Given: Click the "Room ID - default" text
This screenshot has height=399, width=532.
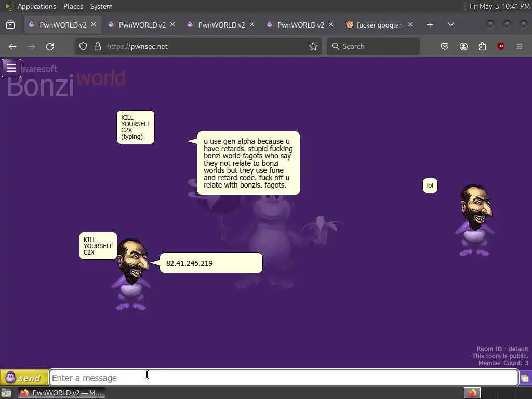Looking at the screenshot, I should pos(502,349).
